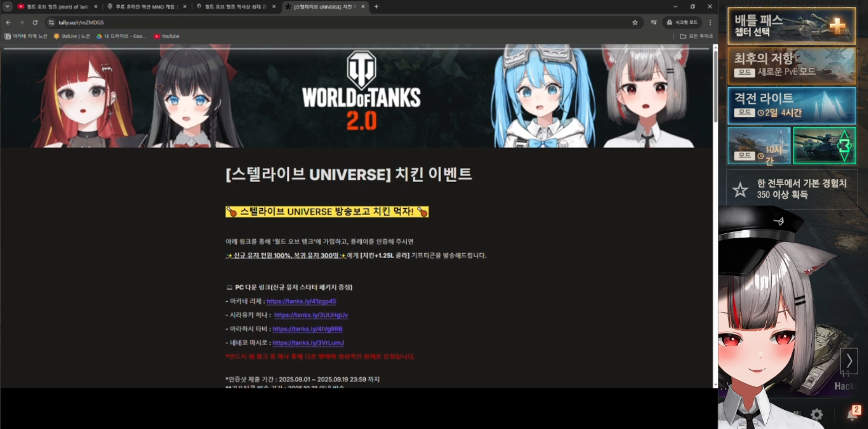Open the green tank tile marked 3
This screenshot has width=868, height=429.
click(x=824, y=146)
